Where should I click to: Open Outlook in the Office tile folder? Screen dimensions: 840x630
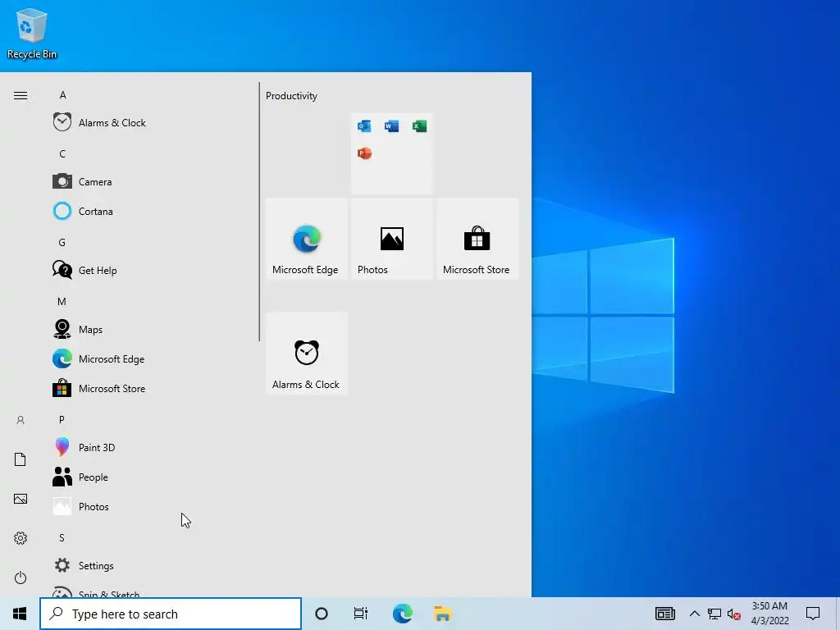pos(364,126)
